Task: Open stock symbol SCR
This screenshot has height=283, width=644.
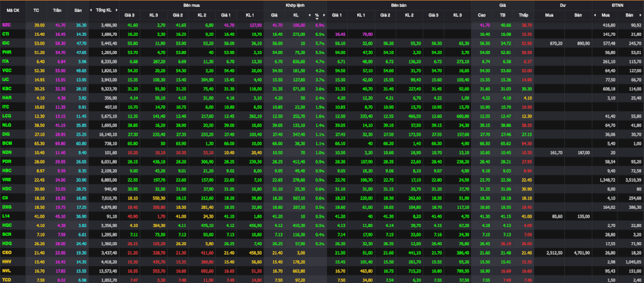Action: (6, 234)
